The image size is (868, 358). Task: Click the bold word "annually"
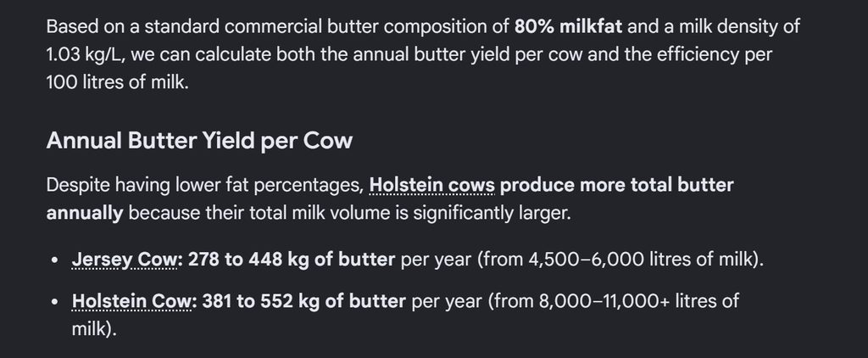[85, 214]
